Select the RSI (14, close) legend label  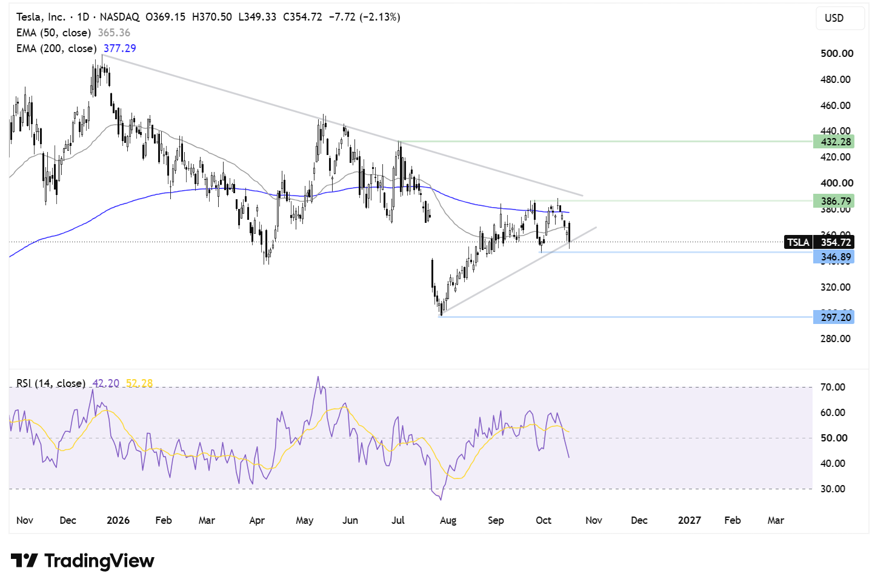tap(51, 383)
